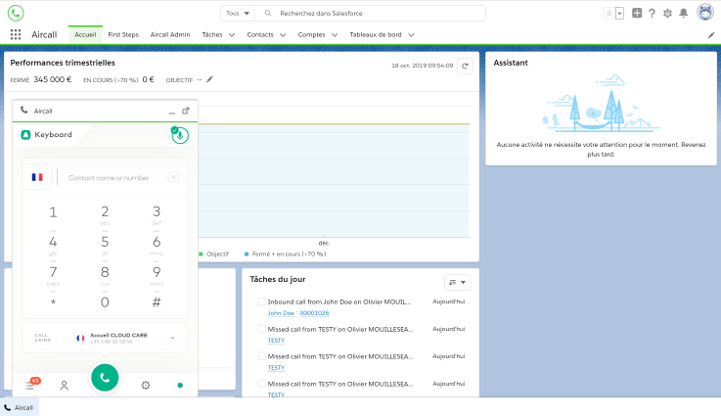721x416 pixels.
Task: Open the Contacts tab
Action: [x=260, y=35]
